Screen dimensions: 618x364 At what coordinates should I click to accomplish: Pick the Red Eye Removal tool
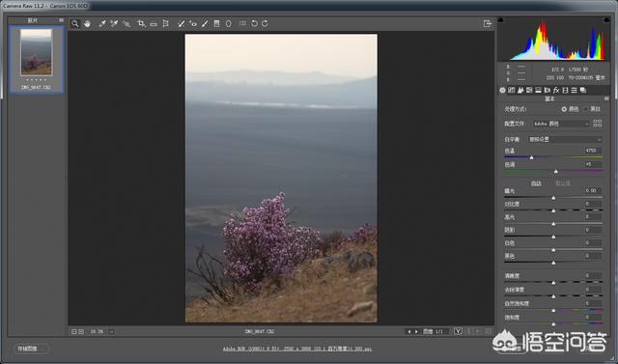pos(193,23)
